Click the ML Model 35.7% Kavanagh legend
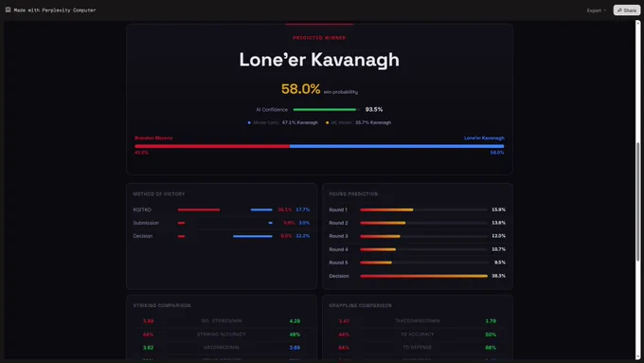644x363 pixels. (358, 122)
